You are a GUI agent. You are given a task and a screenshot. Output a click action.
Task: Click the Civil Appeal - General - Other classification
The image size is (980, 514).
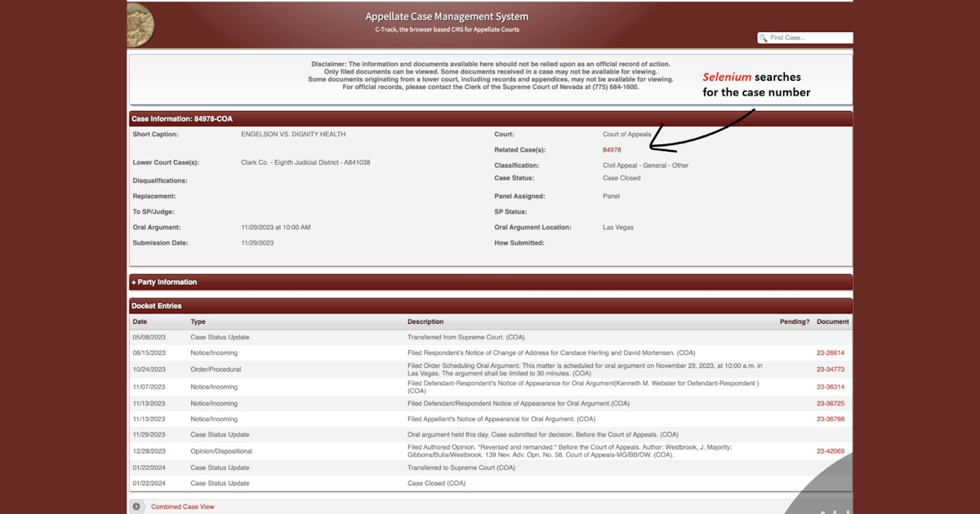pyautogui.click(x=645, y=166)
